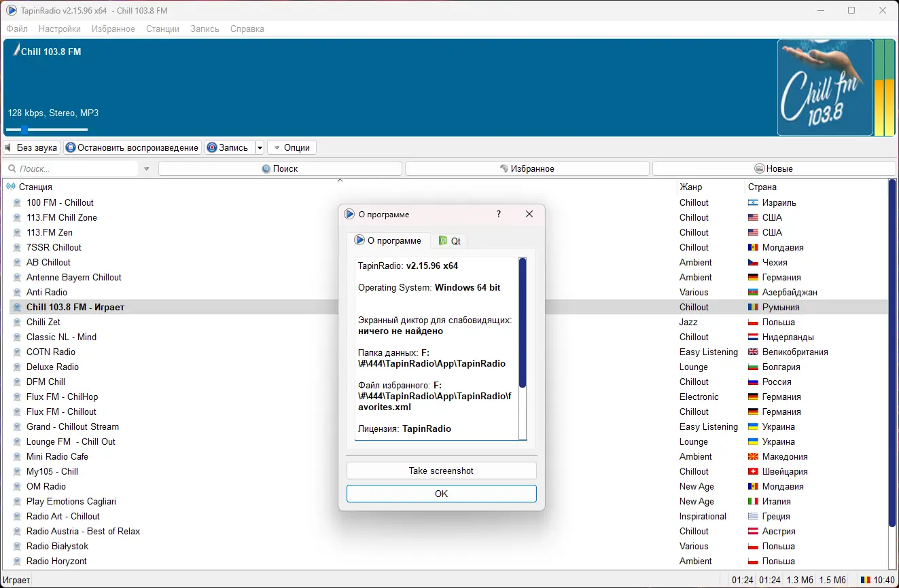Click the station icon of Radio Białystok

click(x=18, y=546)
